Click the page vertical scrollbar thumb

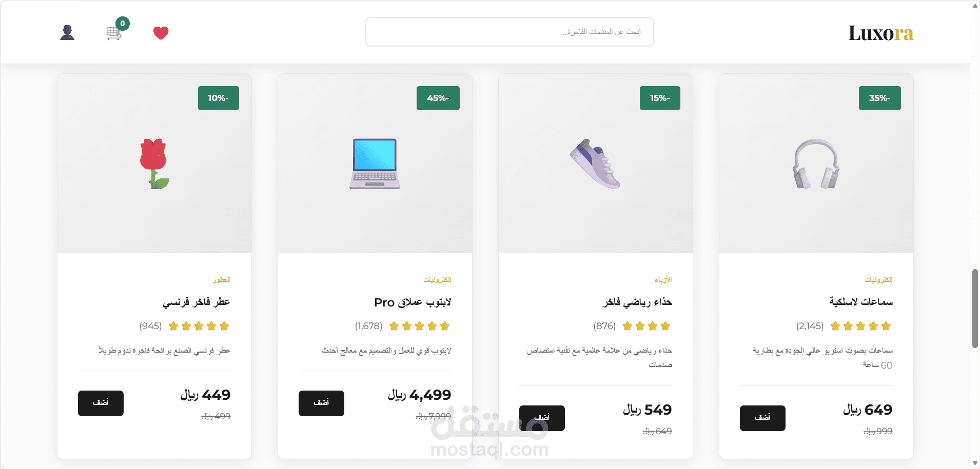coord(975,309)
